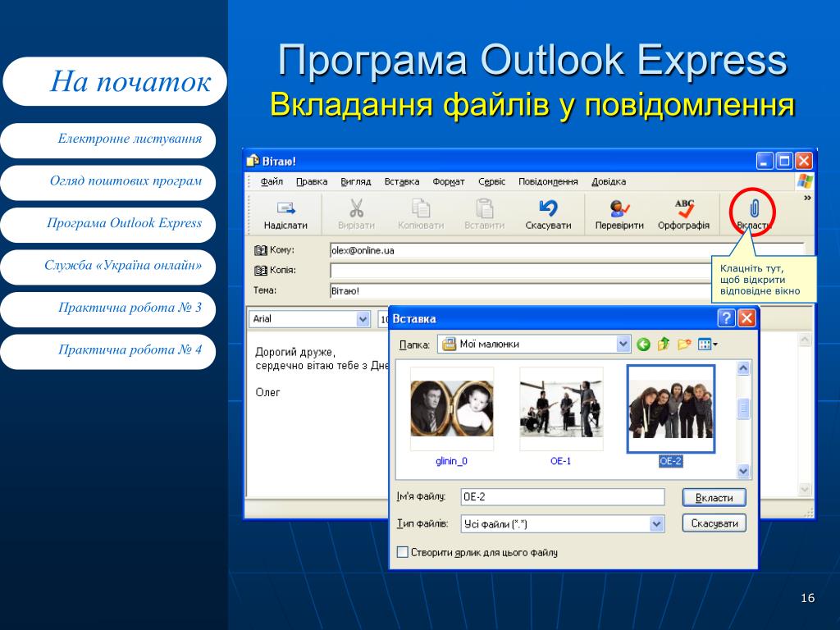Click the Копіювати (Copy) toolbar icon
Screen dimensions: 840x630
tap(421, 208)
